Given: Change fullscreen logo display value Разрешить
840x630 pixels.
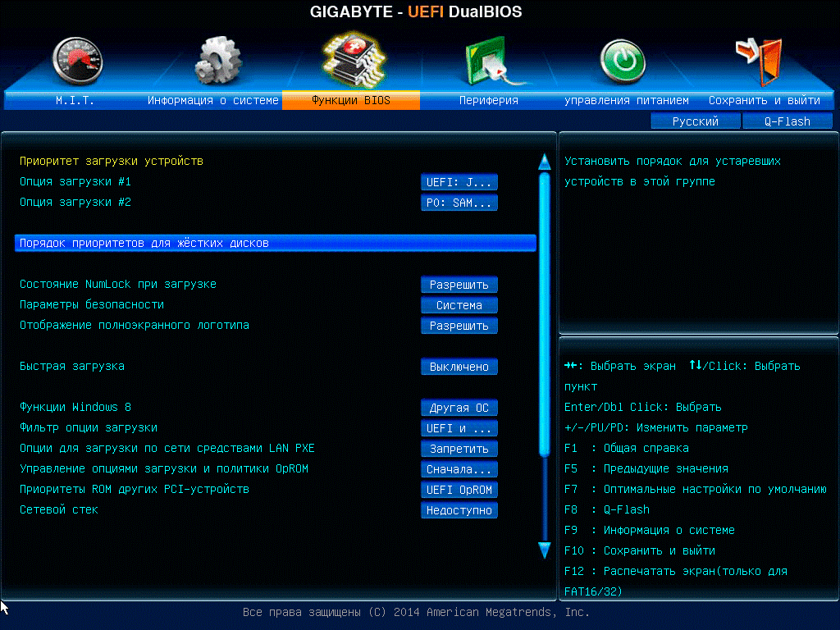Looking at the screenshot, I should click(459, 326).
